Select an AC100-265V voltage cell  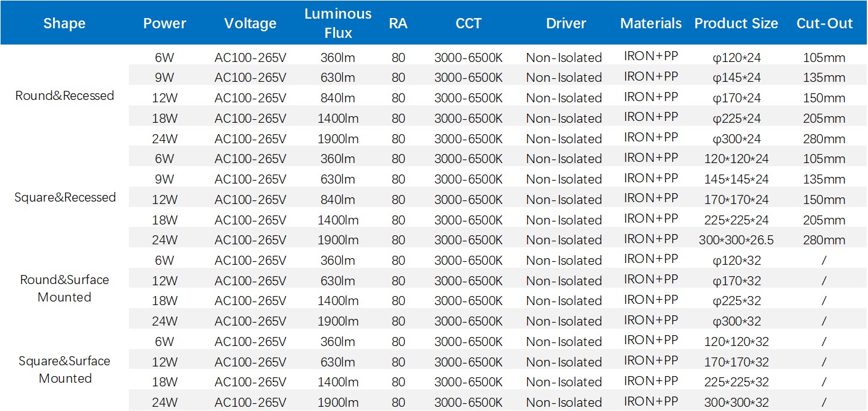click(251, 57)
